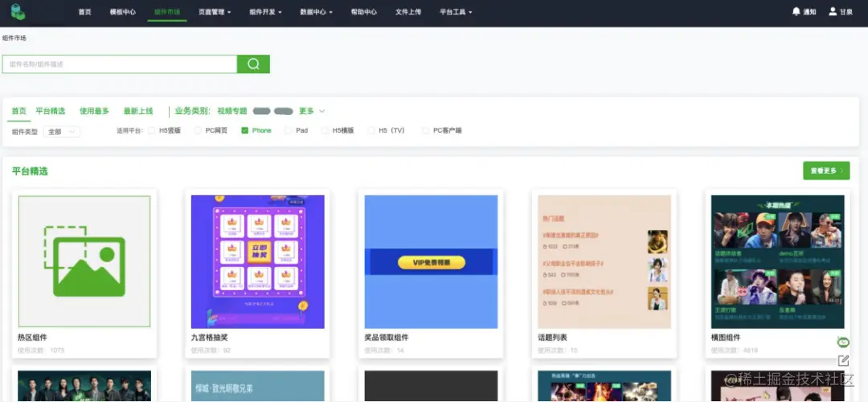The height and width of the screenshot is (402, 868).
Task: Open the user profile avatar icon
Action: (x=833, y=11)
